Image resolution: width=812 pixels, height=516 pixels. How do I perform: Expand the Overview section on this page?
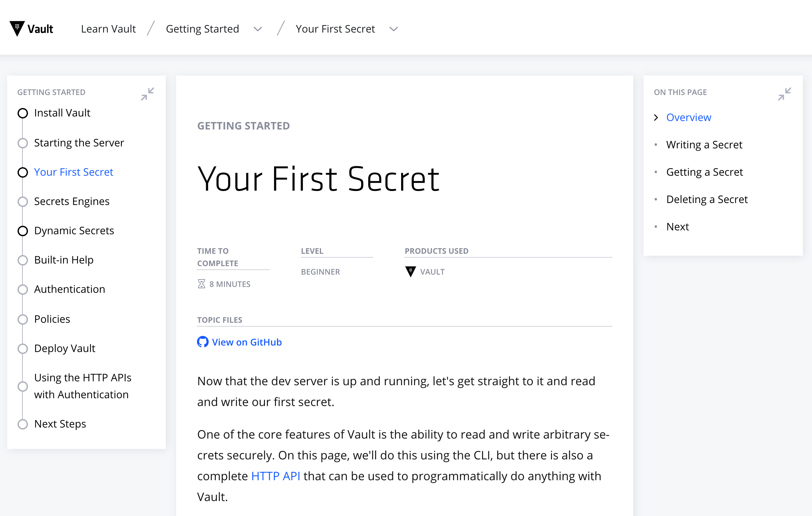click(656, 117)
